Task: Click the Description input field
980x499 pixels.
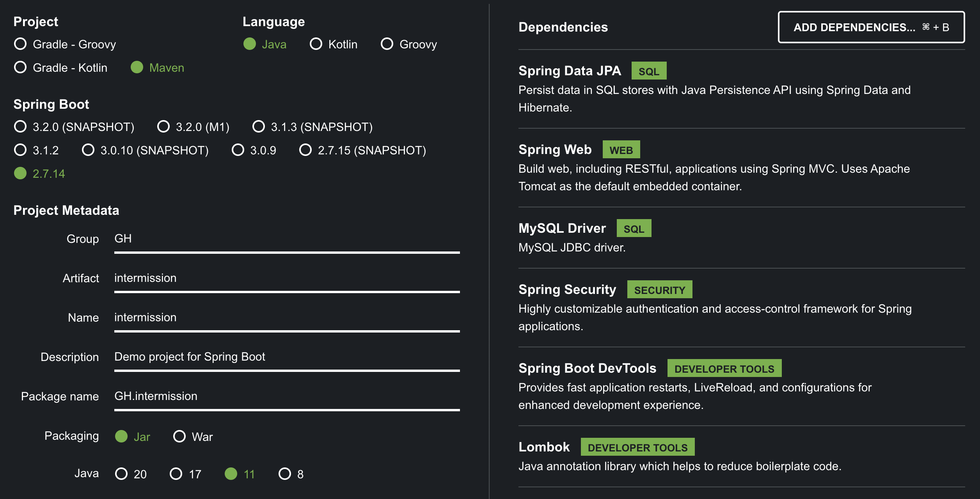Action: [287, 357]
